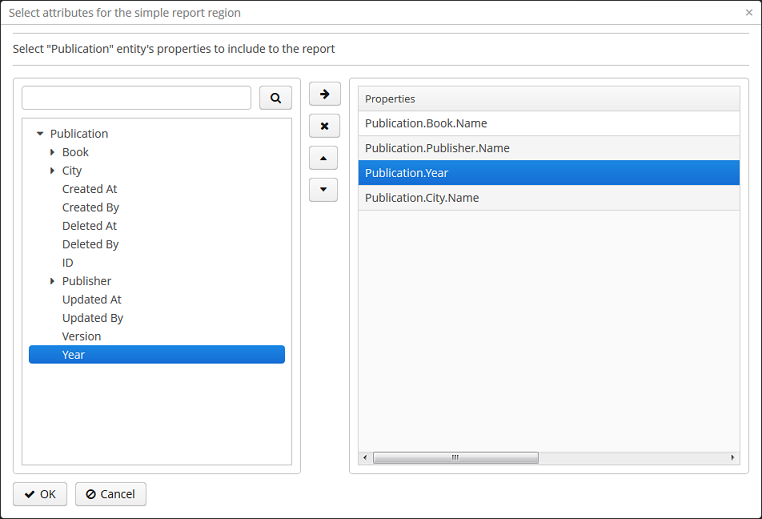Click the search magnifier icon button
762x519 pixels.
[275, 97]
